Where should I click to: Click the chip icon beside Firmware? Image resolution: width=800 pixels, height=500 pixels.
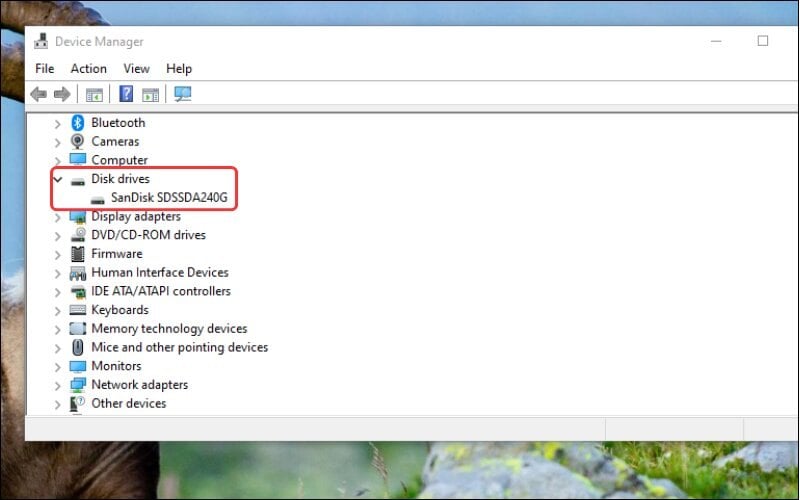pos(78,254)
